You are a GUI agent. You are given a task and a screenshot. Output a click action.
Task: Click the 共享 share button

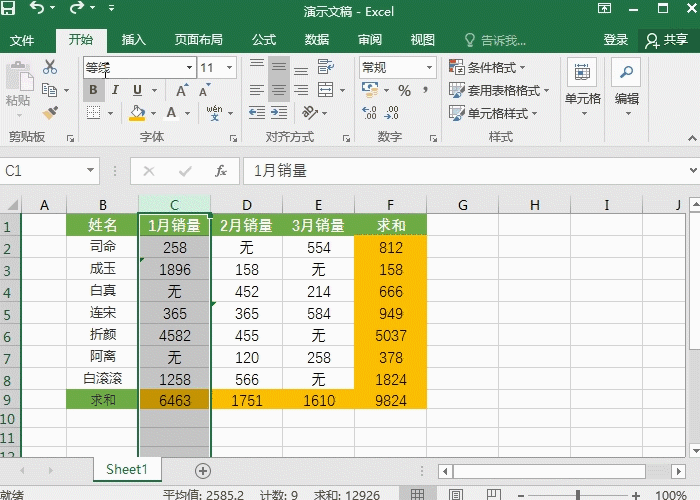point(667,40)
